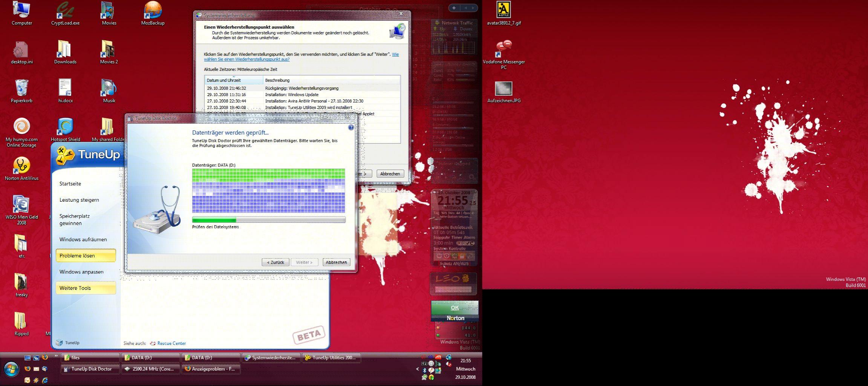Select Probleme lösen in TuneUp sidebar
This screenshot has height=386, width=868.
coord(86,256)
